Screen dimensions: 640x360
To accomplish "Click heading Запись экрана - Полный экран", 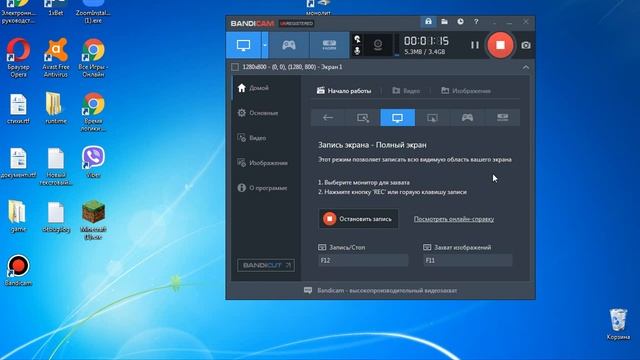I will (372, 145).
